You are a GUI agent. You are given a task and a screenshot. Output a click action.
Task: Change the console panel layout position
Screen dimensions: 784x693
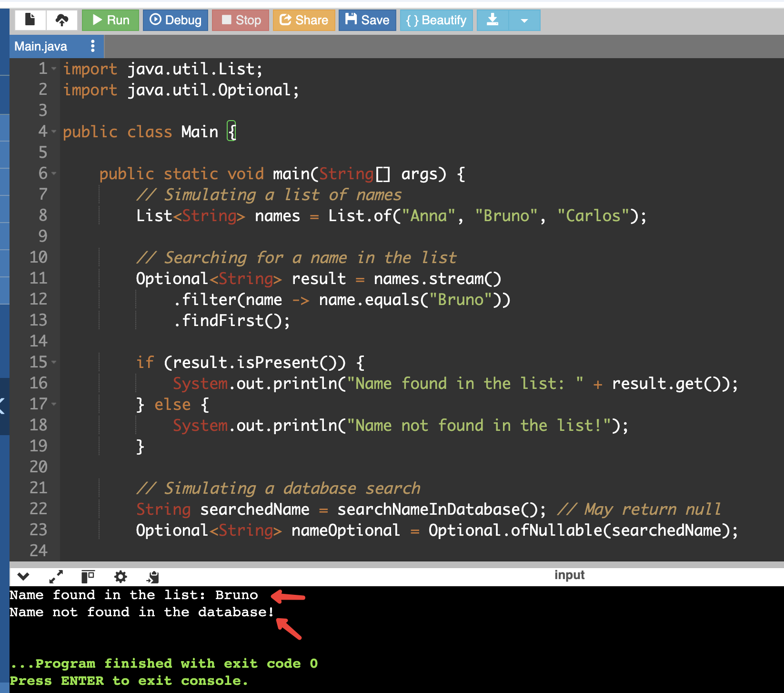point(88,577)
